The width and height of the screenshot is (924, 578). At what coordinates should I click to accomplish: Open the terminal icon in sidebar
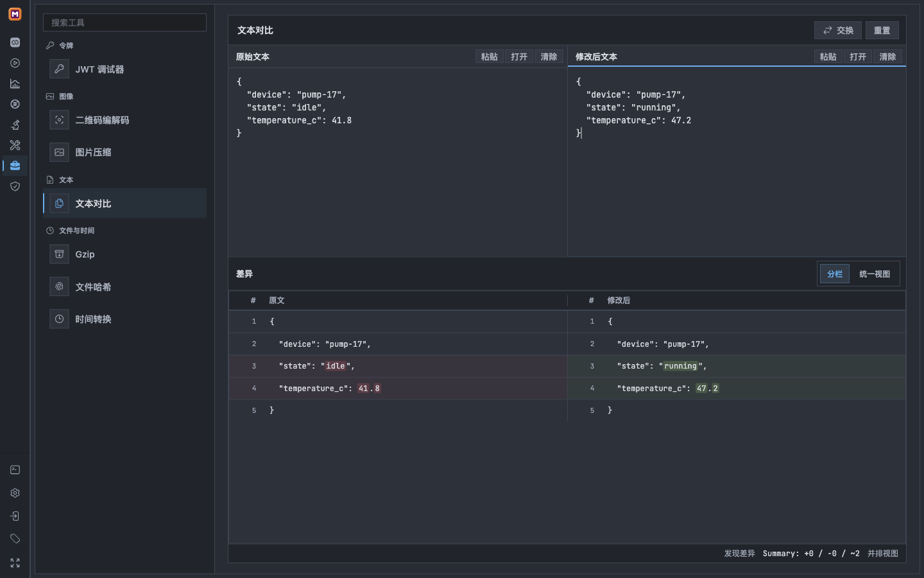pos(15,470)
